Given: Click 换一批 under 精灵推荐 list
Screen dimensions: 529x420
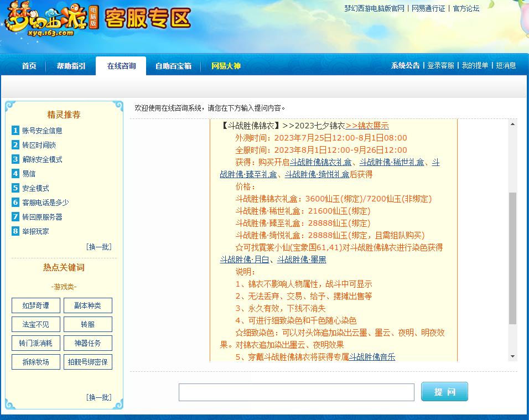Looking at the screenshot, I should point(99,247).
